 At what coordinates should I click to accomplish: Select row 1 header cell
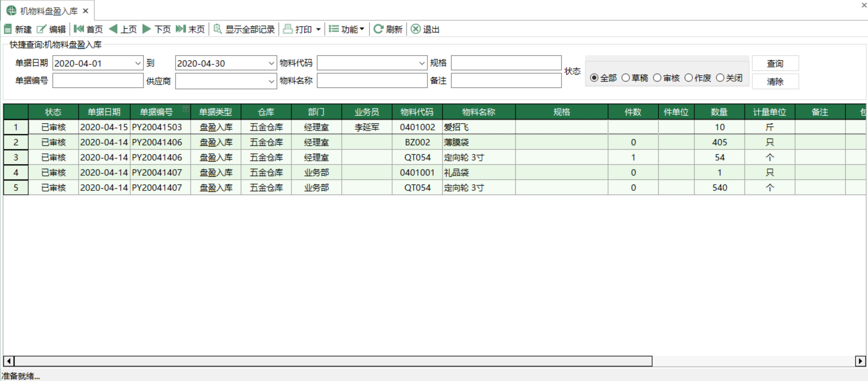16,127
